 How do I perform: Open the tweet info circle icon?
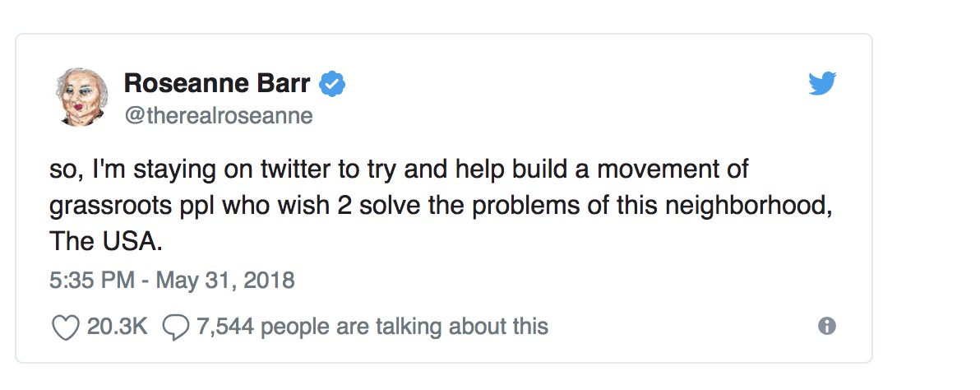826,326
